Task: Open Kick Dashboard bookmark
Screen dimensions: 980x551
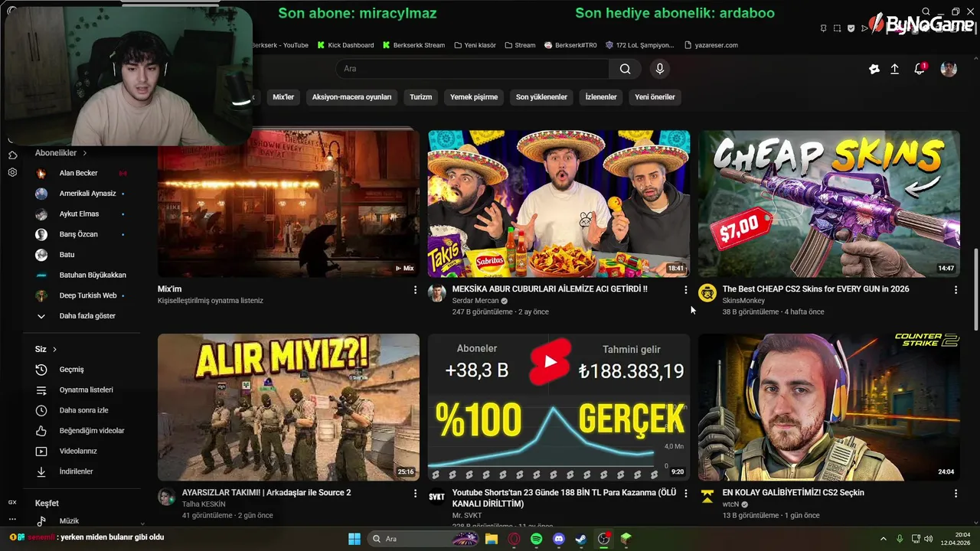Action: [x=345, y=45]
